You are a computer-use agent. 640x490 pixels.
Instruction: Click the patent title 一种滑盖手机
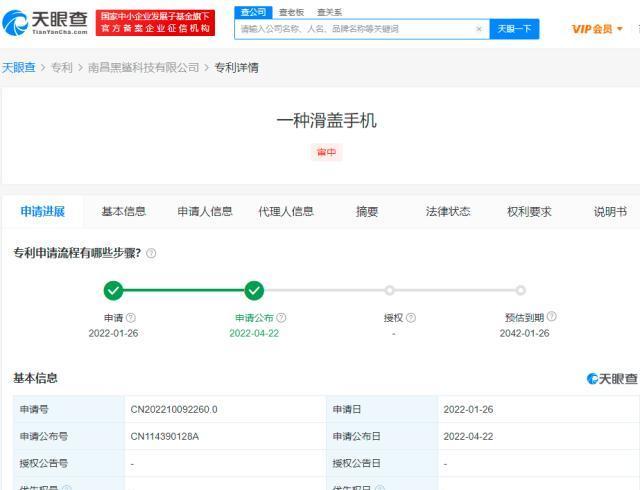point(326,121)
